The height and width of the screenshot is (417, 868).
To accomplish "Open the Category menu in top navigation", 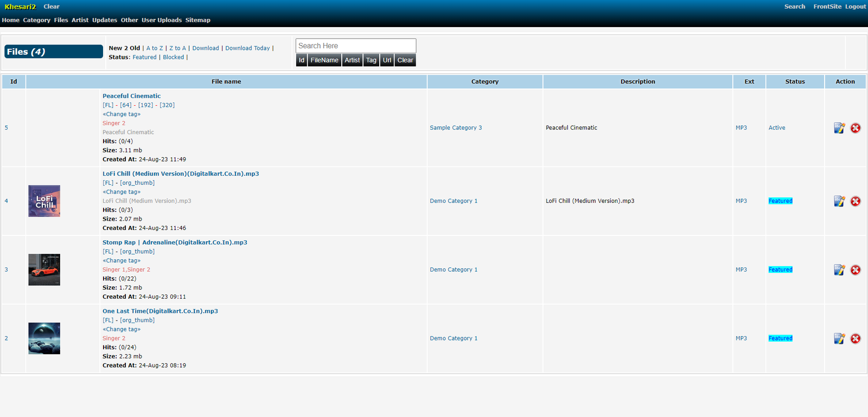I will click(36, 20).
